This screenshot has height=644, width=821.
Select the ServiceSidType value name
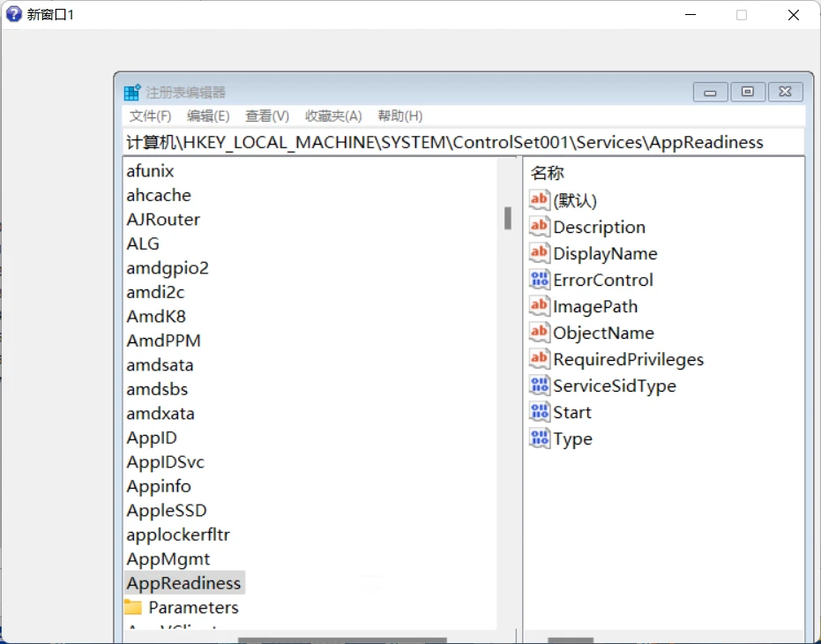point(615,386)
